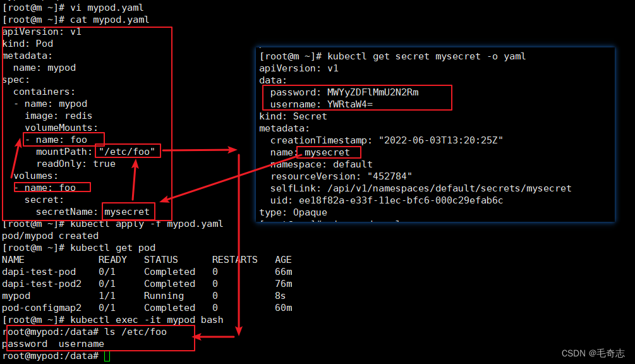Click the age value '76m'
Screen dimensions: 635x364
[x=284, y=284]
